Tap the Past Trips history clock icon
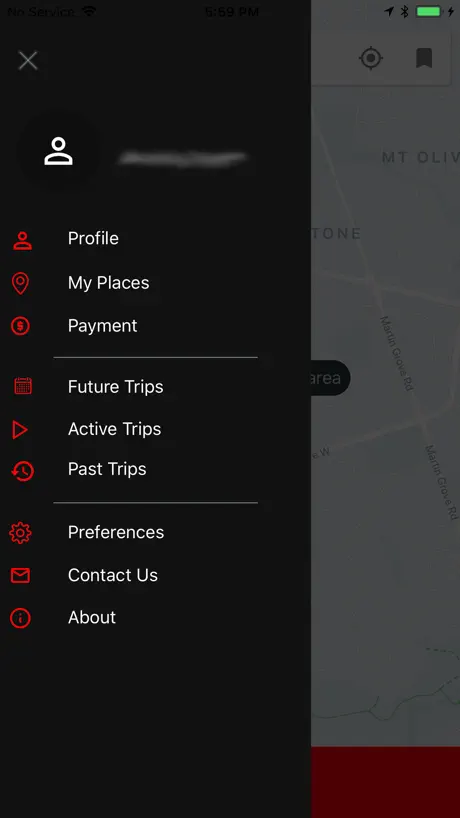 pos(22,471)
